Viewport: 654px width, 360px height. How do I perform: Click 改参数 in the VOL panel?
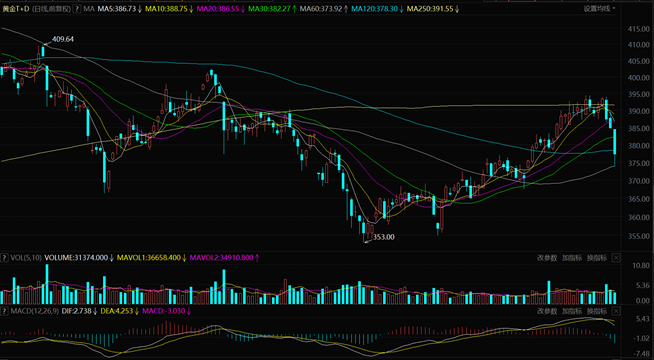tap(547, 258)
